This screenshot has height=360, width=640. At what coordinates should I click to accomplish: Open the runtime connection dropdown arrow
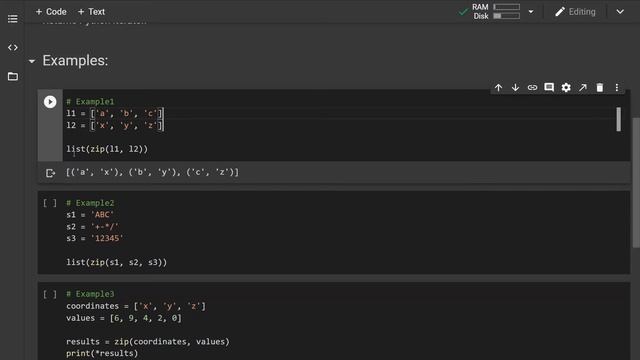click(x=531, y=12)
